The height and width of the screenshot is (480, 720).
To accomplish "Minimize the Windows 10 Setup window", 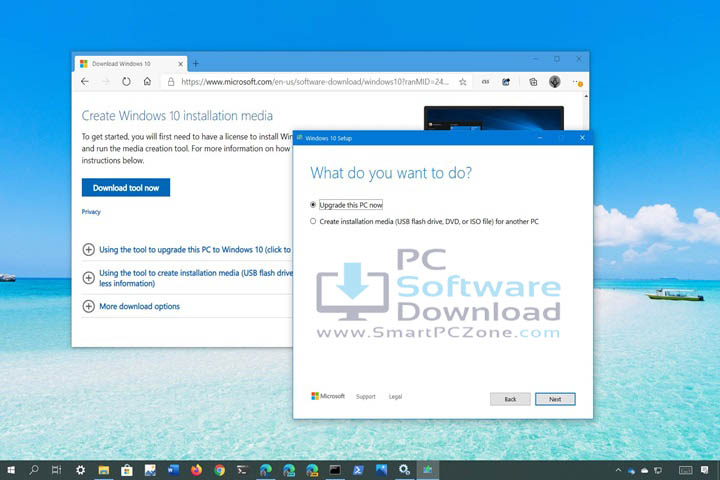I will tap(540, 138).
